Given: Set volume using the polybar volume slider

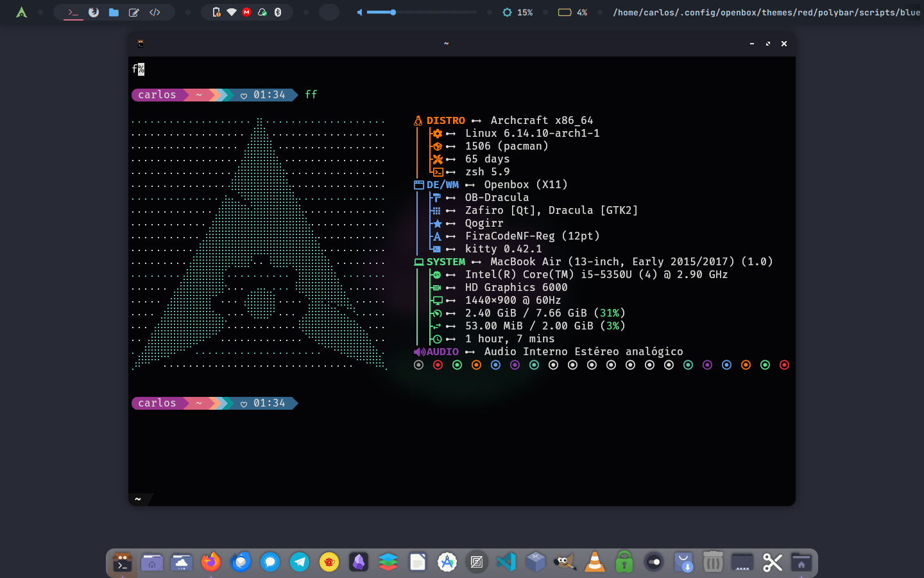Looking at the screenshot, I should 422,12.
